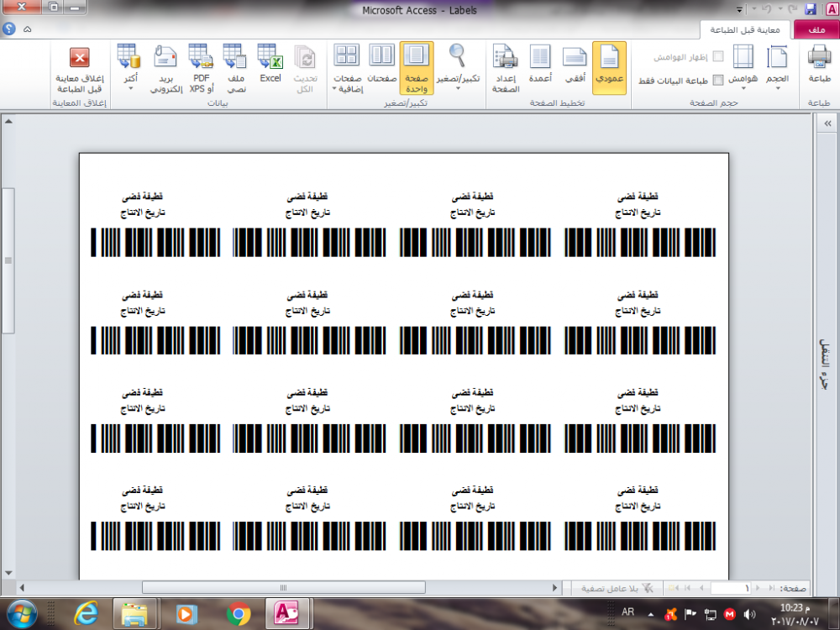Click the volume speaker icon in system tray
The image size is (840, 630).
tap(749, 614)
